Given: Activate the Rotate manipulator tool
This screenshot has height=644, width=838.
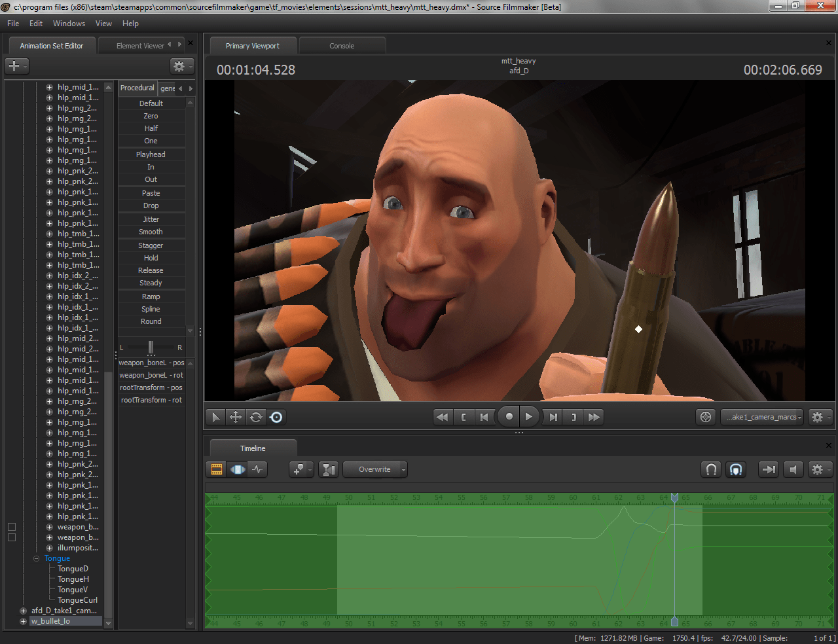Looking at the screenshot, I should 256,417.
